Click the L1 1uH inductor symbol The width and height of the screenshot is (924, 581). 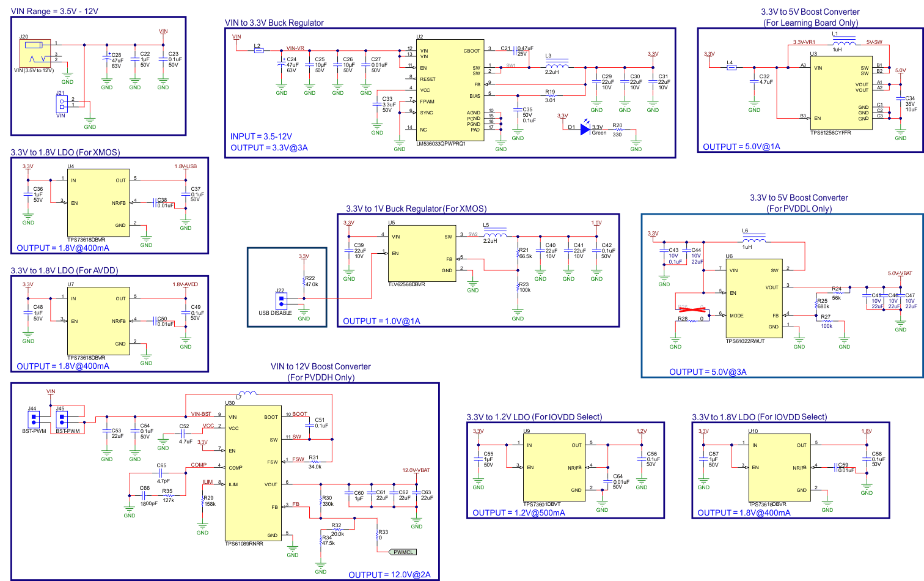844,42
